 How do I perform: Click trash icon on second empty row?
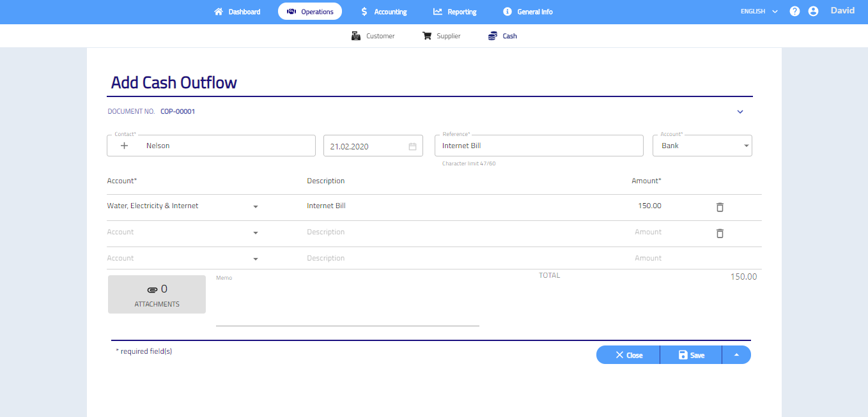[720, 233]
